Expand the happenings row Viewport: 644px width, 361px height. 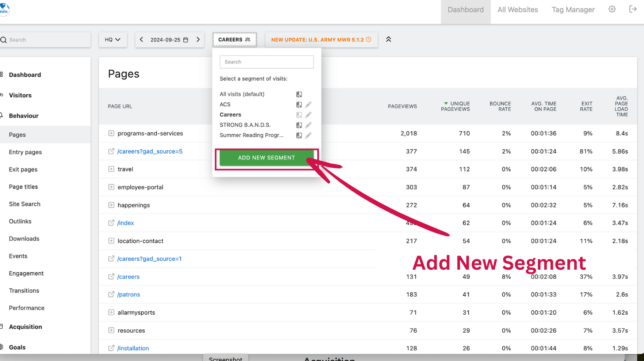111,205
